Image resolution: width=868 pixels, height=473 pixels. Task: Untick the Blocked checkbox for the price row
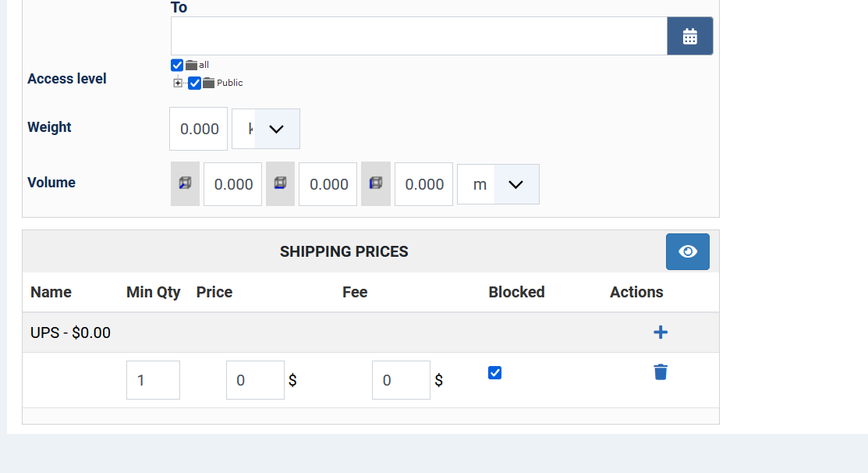click(x=494, y=373)
